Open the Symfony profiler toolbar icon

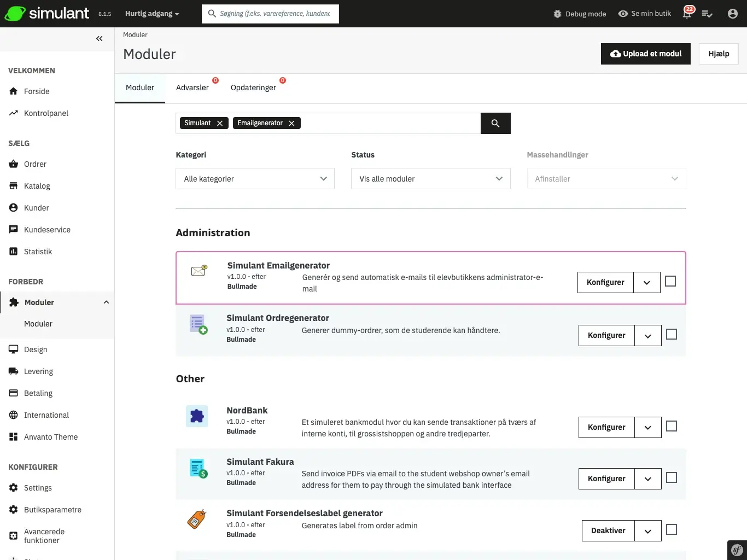click(x=737, y=549)
